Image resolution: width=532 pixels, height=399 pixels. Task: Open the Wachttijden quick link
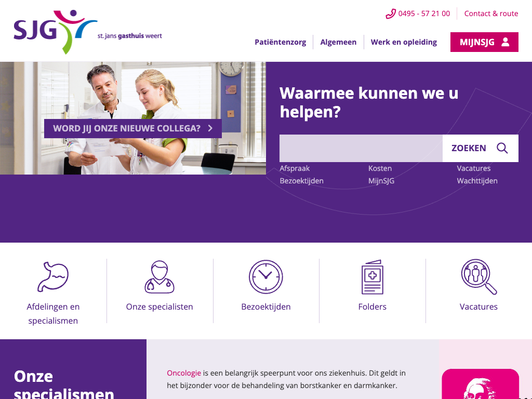coord(477,181)
